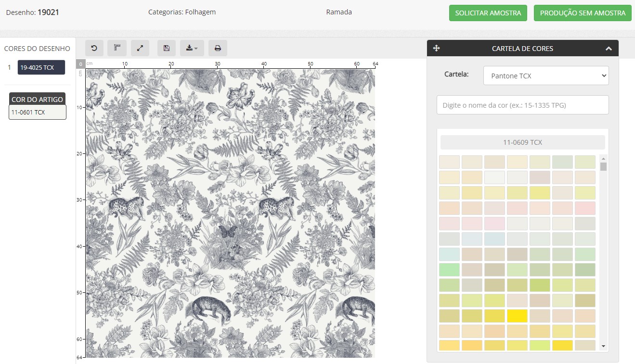This screenshot has width=635, height=364.
Task: Click the color name search field
Action: click(522, 105)
